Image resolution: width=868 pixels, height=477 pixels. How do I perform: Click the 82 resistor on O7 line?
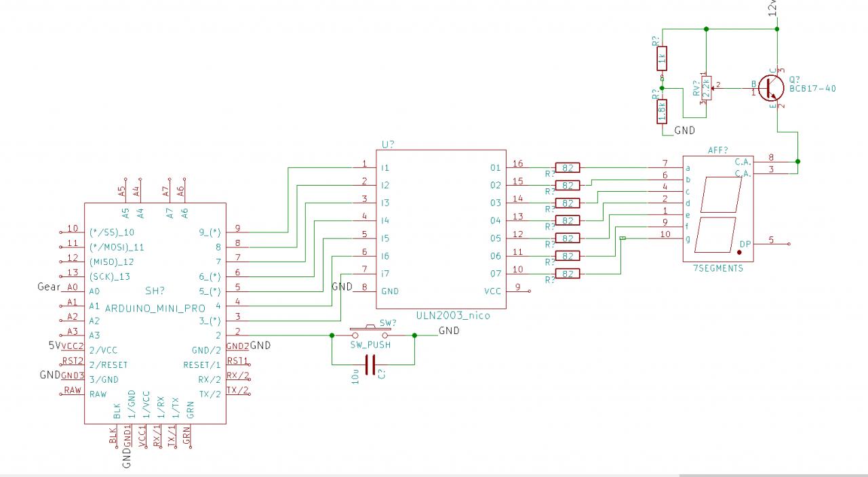pos(568,274)
